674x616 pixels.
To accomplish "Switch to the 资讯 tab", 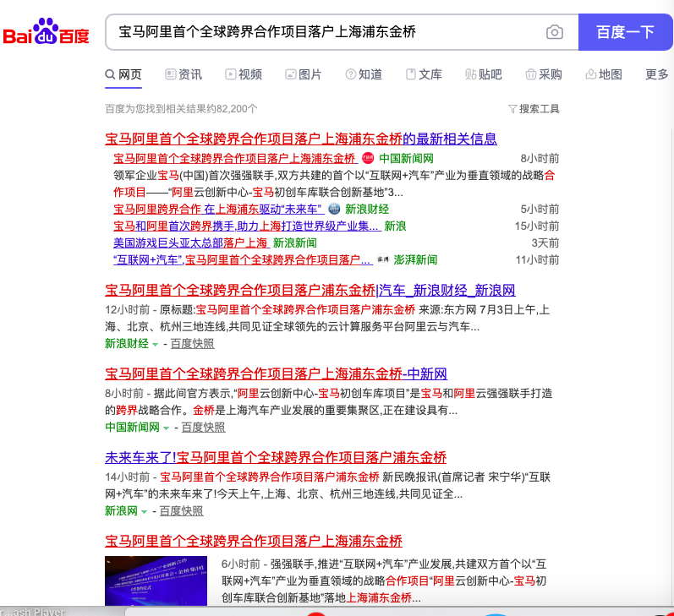I will (x=184, y=74).
